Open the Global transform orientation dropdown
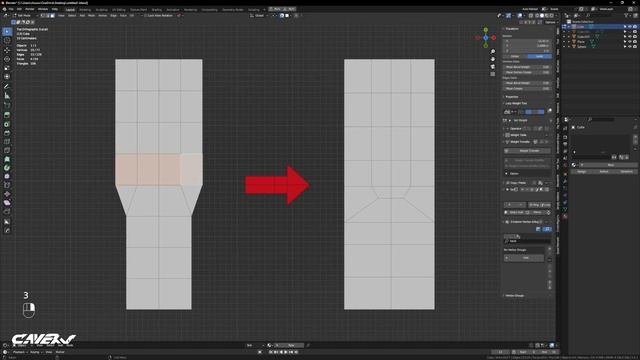 pos(259,16)
